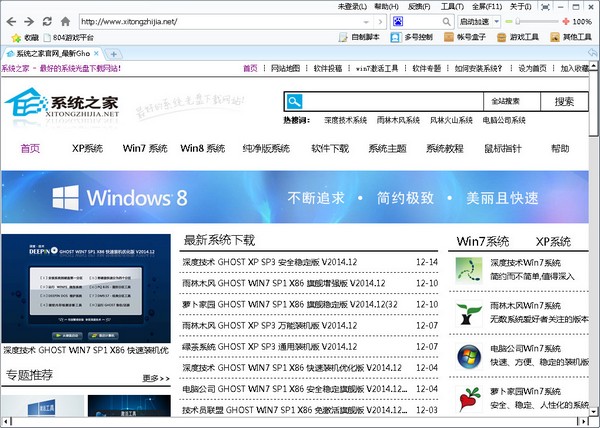Click the 搜索 button
Screen dimensions: 600x428
point(564,101)
